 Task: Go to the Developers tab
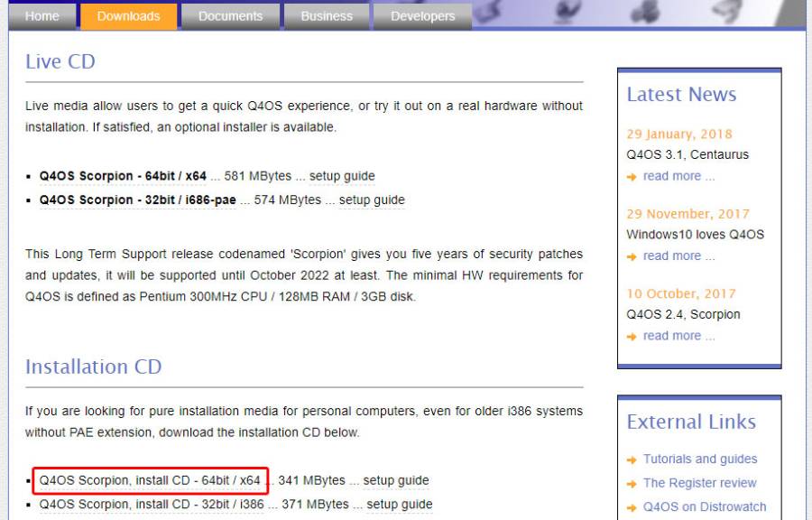(422, 16)
